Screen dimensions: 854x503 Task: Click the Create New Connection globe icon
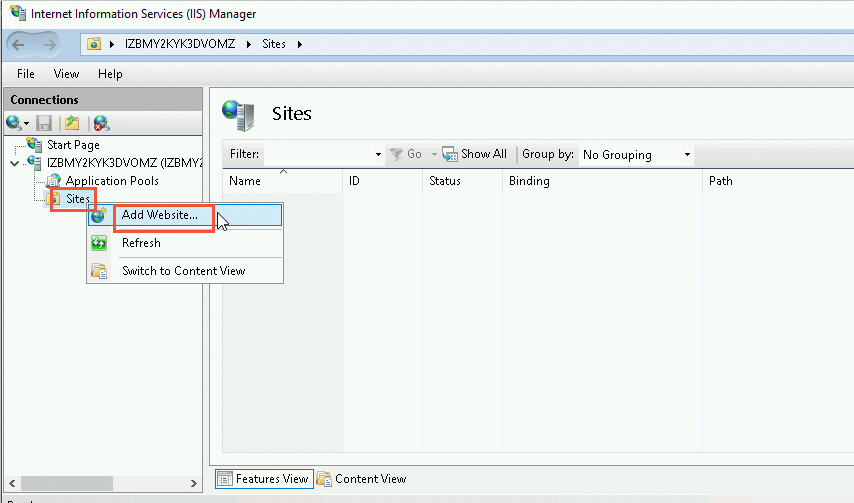click(x=14, y=123)
